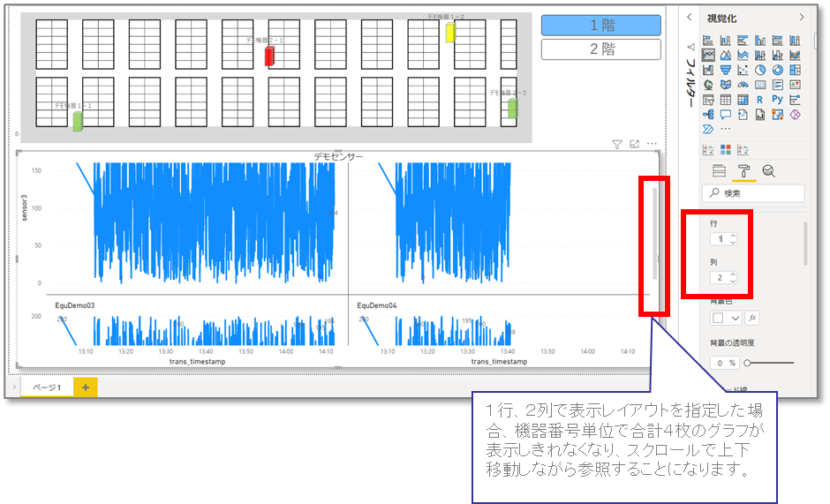830x504 pixels.
Task: Switch to the ページ1 page tab
Action: (47, 387)
